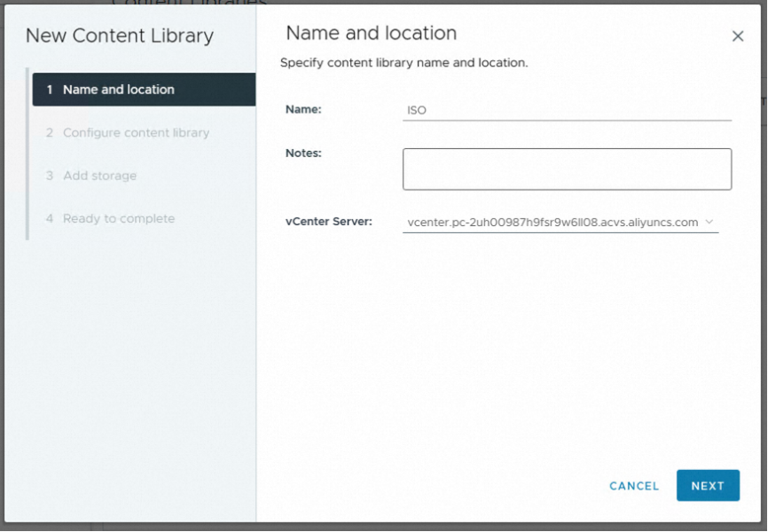Click NEXT to continue the wizard
The width and height of the screenshot is (768, 532).
coord(708,486)
